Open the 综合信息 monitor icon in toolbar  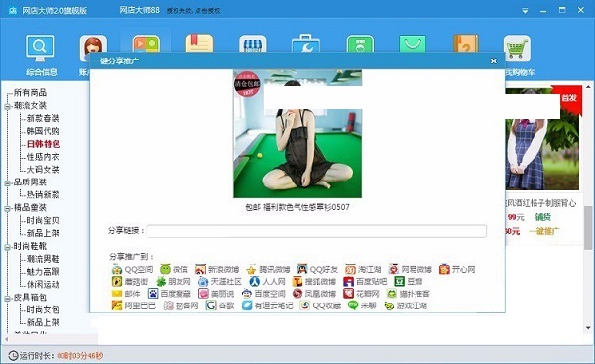coord(40,48)
